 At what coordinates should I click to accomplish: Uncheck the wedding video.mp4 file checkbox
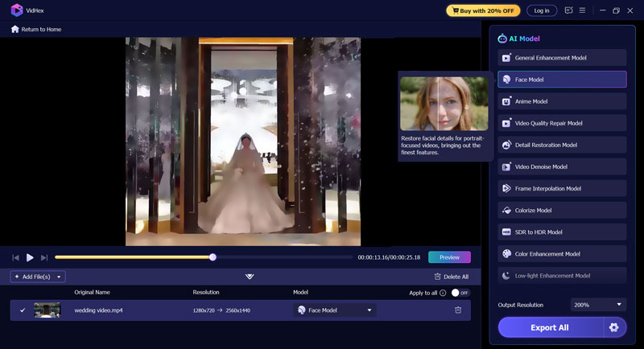[23, 310]
